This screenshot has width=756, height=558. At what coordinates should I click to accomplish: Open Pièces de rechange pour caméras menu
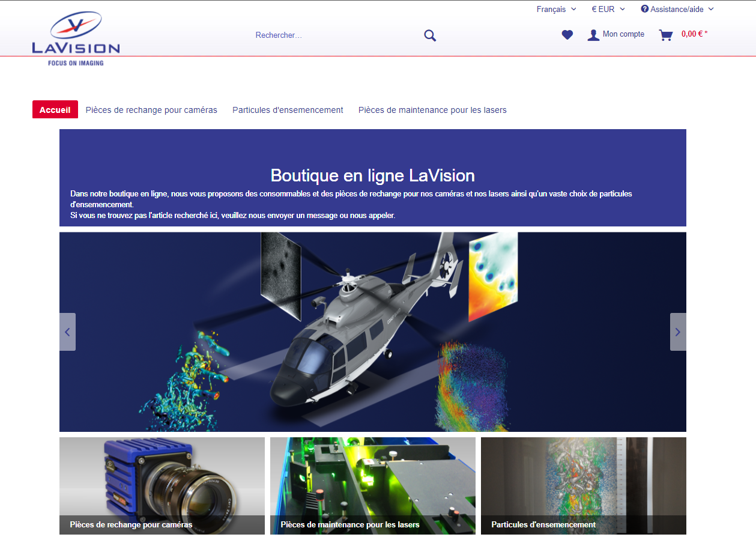pos(151,110)
